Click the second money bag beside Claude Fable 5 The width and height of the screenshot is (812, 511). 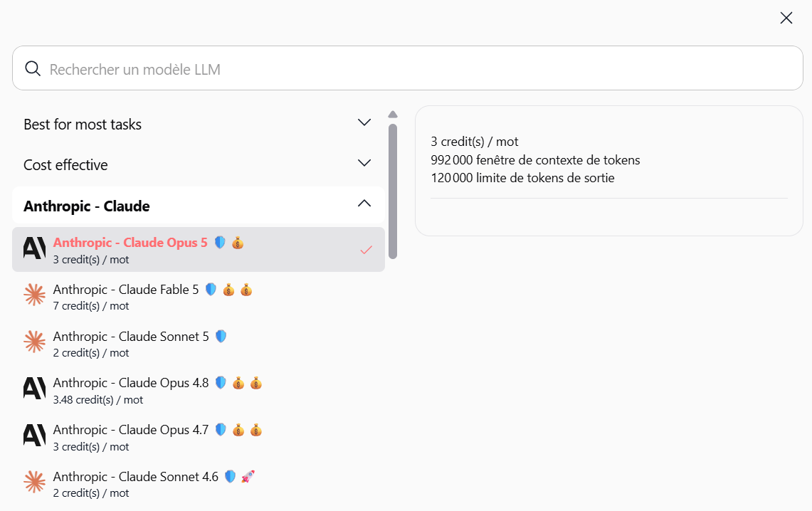(246, 290)
